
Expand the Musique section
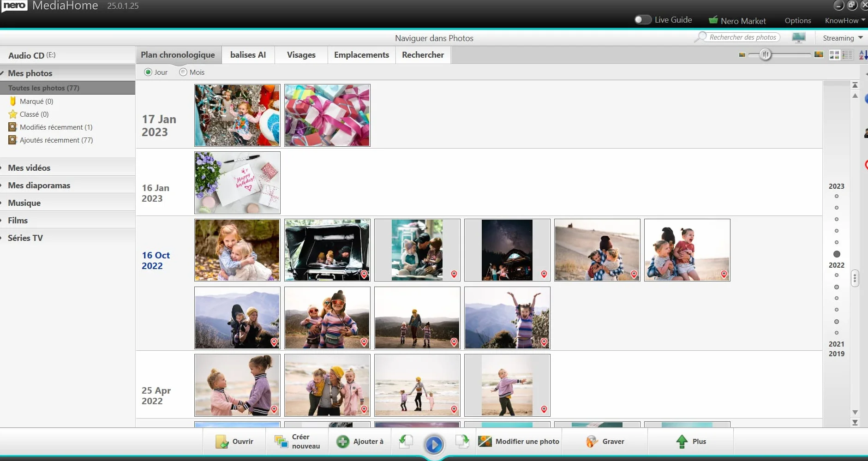coord(67,203)
